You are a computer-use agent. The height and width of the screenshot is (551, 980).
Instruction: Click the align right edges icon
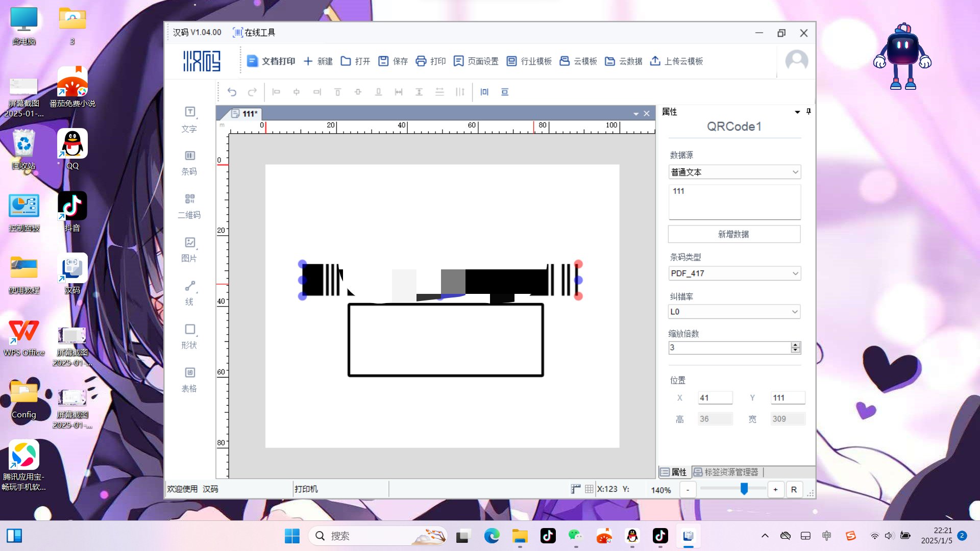point(317,92)
